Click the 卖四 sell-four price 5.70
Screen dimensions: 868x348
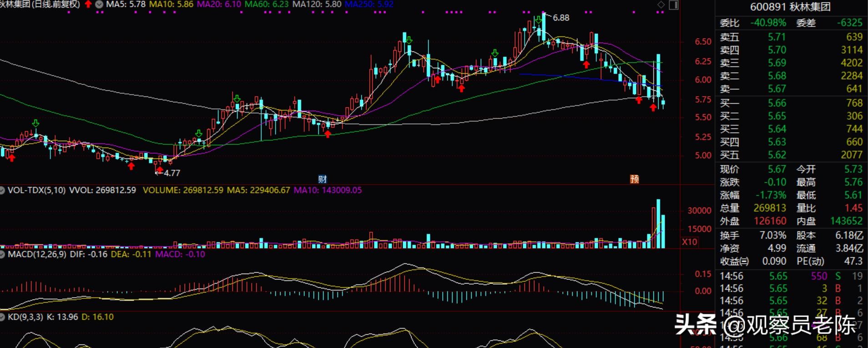point(777,50)
